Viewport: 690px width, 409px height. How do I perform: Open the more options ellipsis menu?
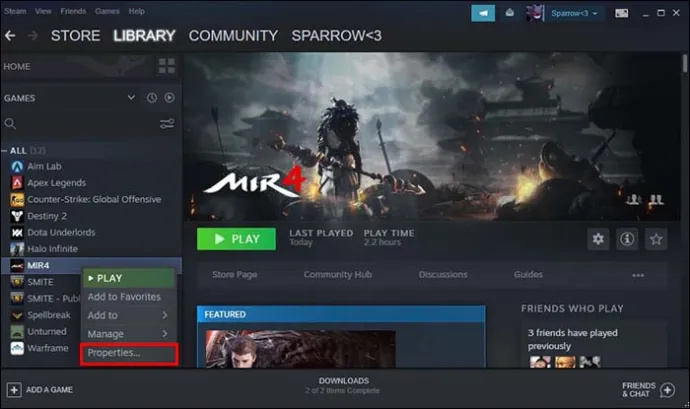(x=638, y=275)
